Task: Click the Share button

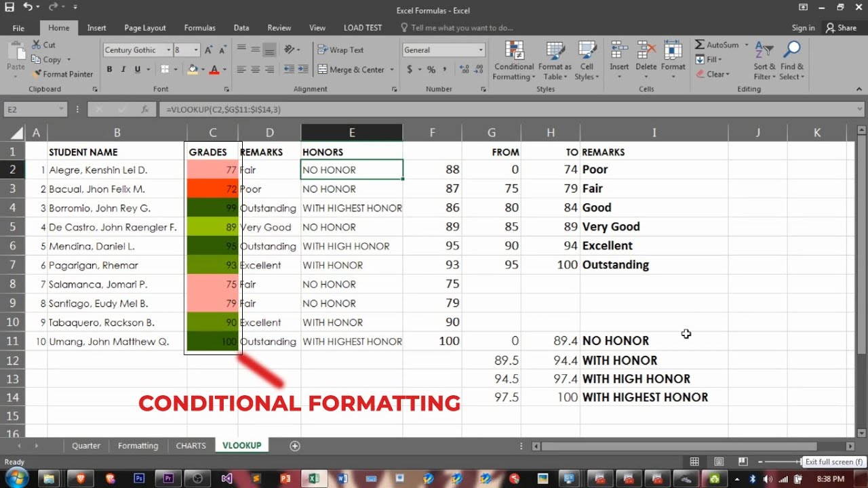Action: (x=841, y=28)
